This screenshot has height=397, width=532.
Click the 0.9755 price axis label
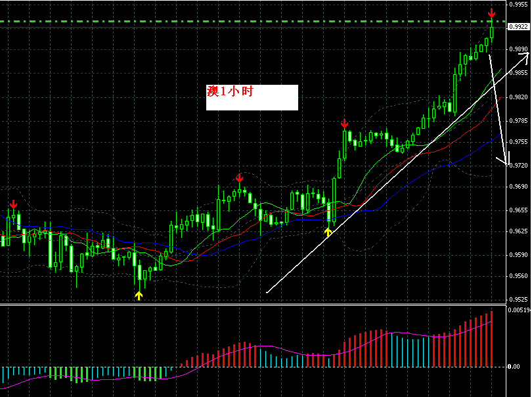[x=518, y=141]
